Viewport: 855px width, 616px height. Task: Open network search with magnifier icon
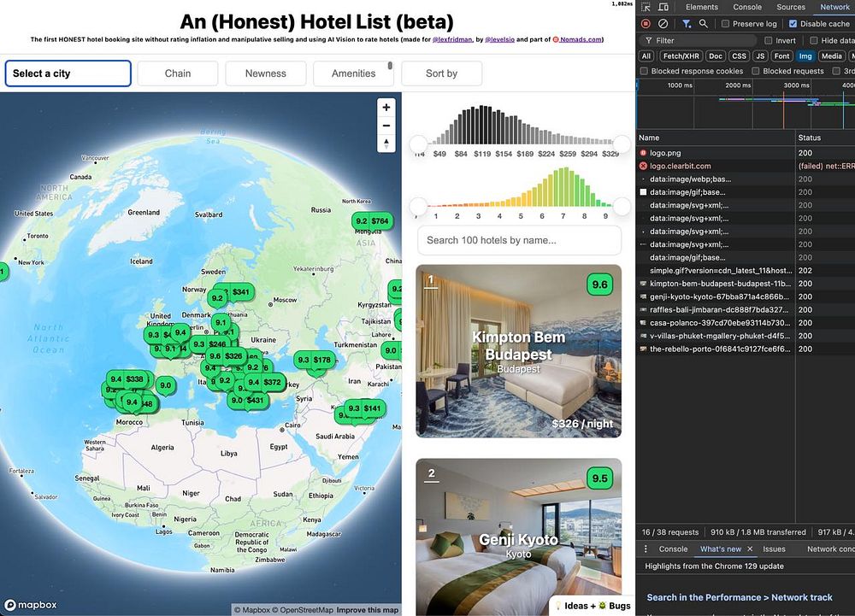[704, 23]
